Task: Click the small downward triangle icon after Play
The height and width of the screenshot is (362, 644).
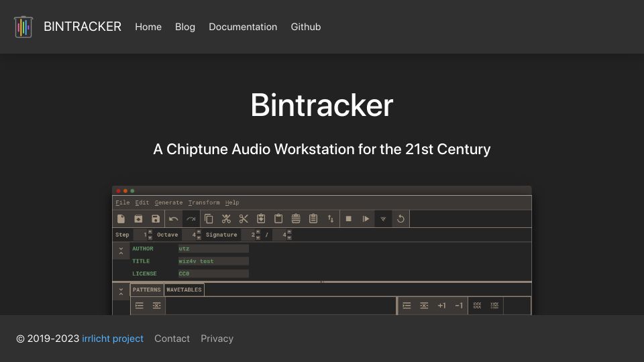Action: coord(383,219)
